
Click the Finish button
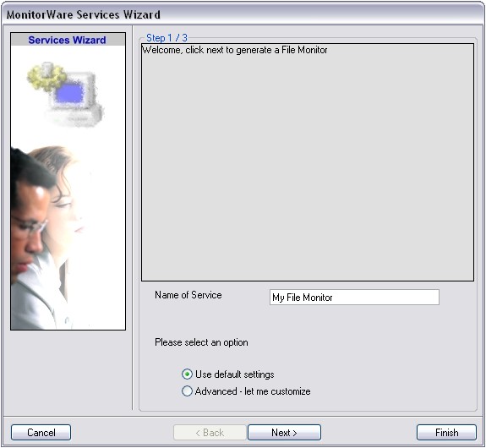coord(446,432)
